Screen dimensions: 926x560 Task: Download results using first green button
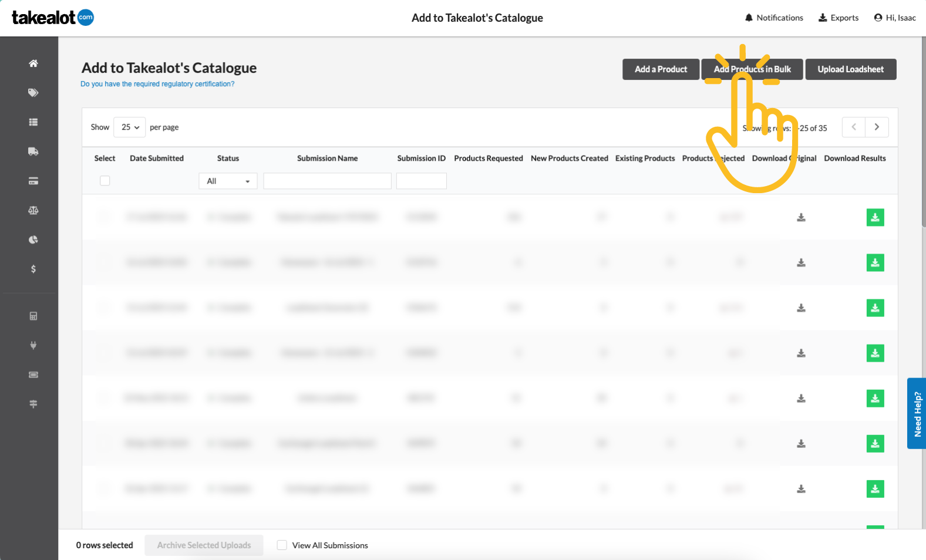[x=875, y=217]
